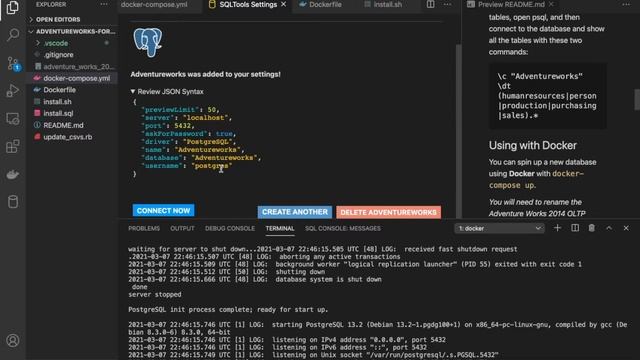Viewport: 640px width, 360px height.
Task: Open README.md in the file tree
Action: tap(63, 125)
